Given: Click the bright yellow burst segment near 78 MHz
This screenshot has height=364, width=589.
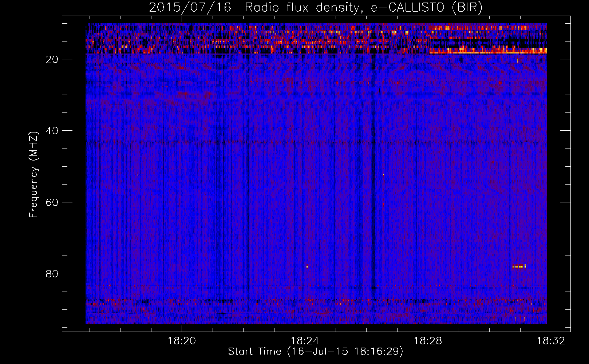Looking at the screenshot, I should (x=519, y=266).
